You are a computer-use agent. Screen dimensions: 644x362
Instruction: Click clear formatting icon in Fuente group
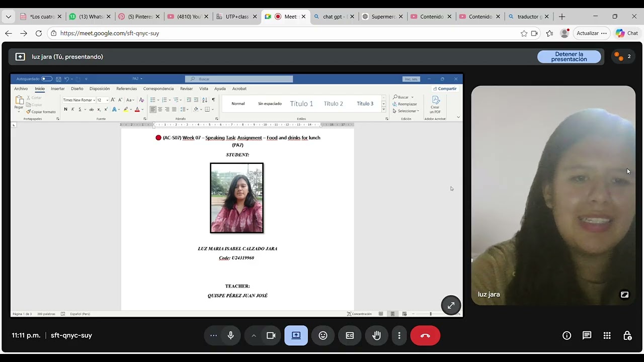click(141, 100)
